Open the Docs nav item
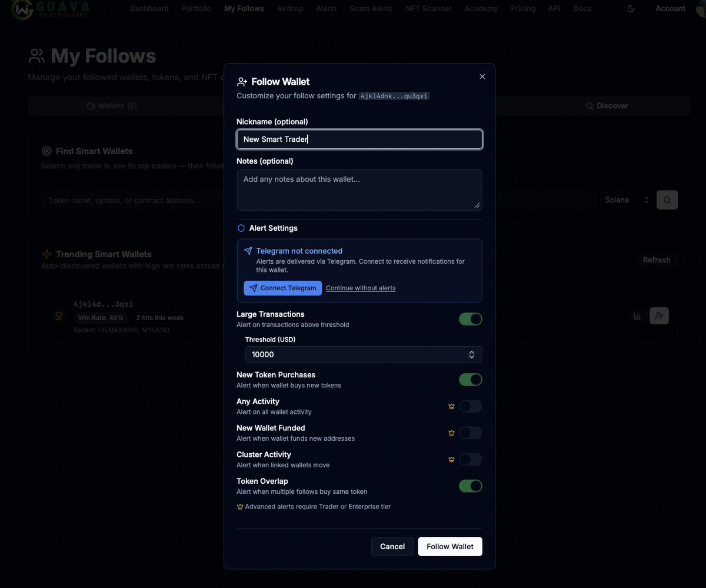 pyautogui.click(x=582, y=8)
